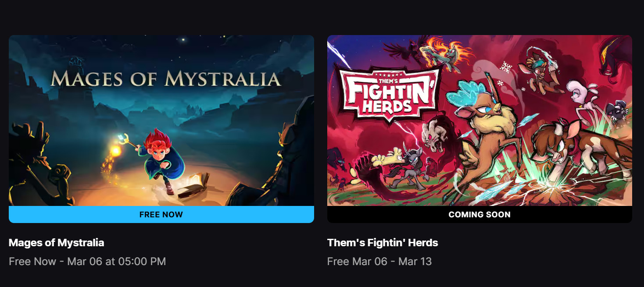
Task: Open the Them's Fightin' Herds cover artwork
Action: point(479,120)
